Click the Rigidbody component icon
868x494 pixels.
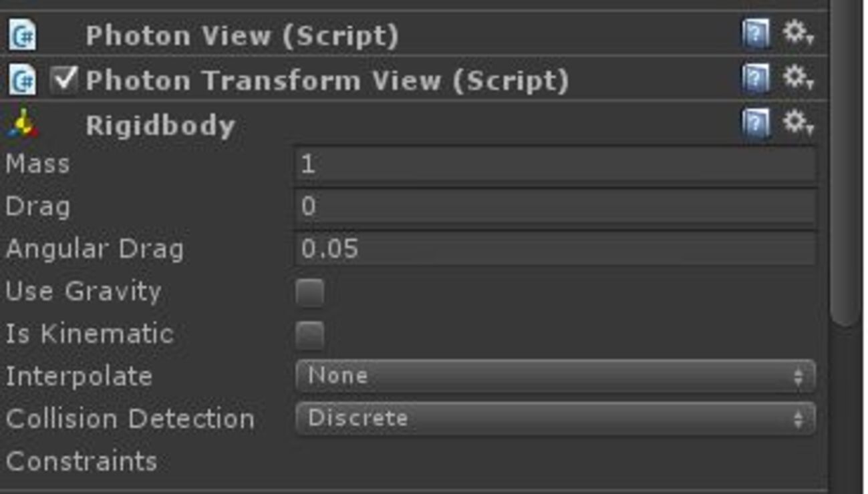click(x=22, y=124)
